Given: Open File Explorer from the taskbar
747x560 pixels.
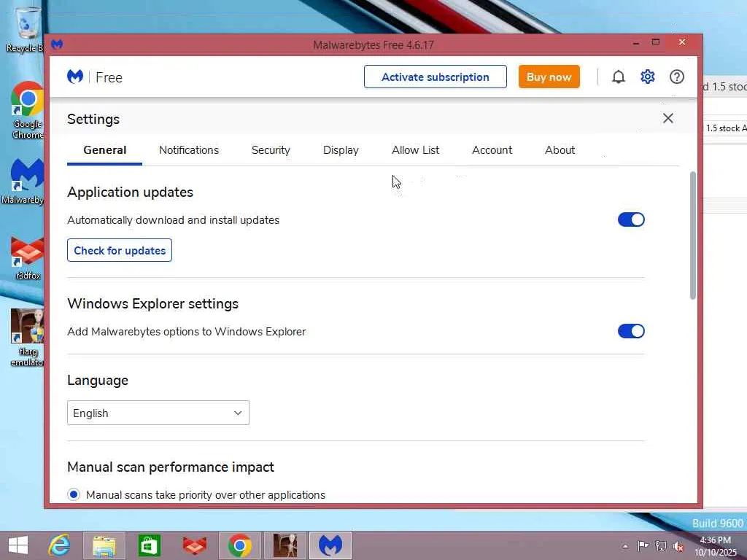Looking at the screenshot, I should click(104, 545).
